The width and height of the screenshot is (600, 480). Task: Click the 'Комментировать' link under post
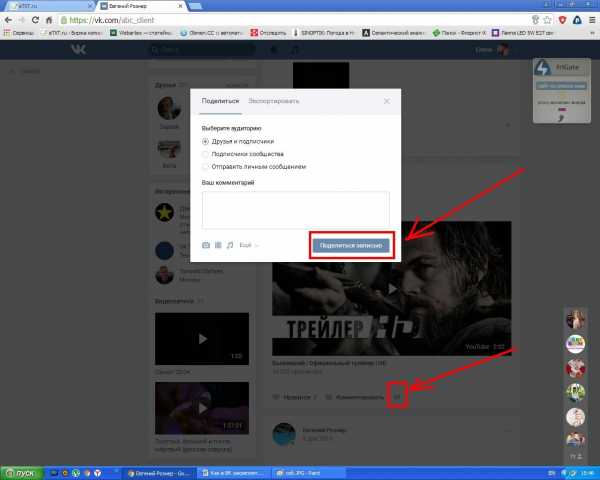355,397
